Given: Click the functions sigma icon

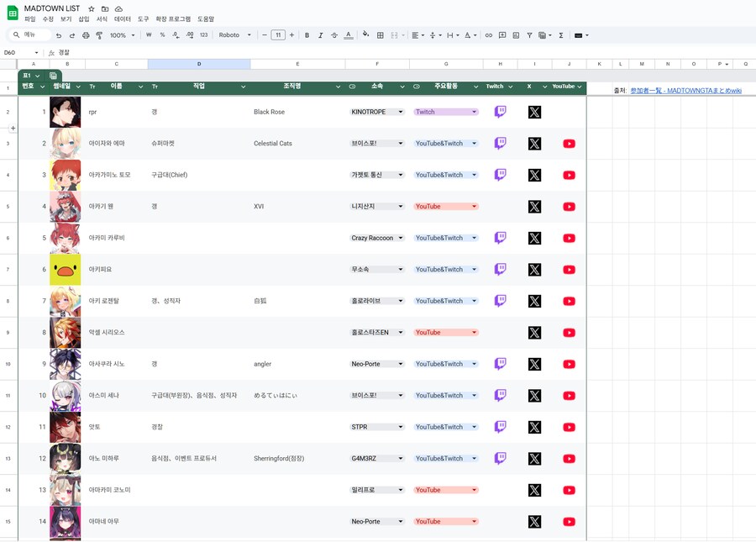Looking at the screenshot, I should point(561,35).
